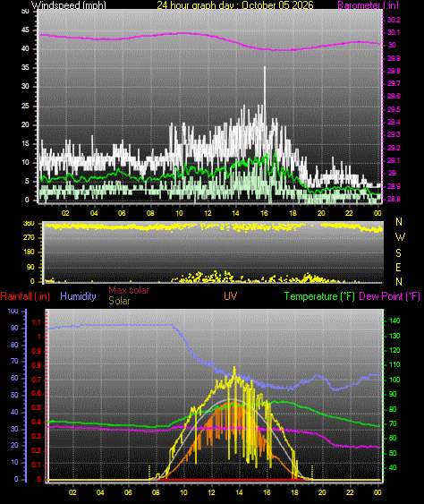This screenshot has height=504, width=424.
Task: Click barometer axis value "30.1"
Action: tap(394, 32)
